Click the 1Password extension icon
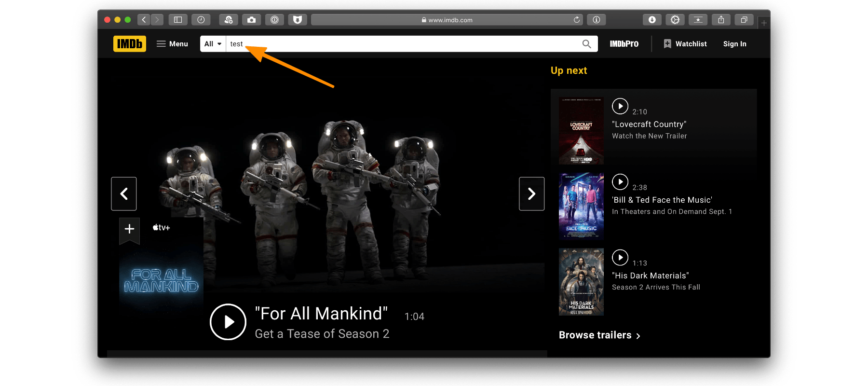The image size is (868, 386). click(274, 20)
